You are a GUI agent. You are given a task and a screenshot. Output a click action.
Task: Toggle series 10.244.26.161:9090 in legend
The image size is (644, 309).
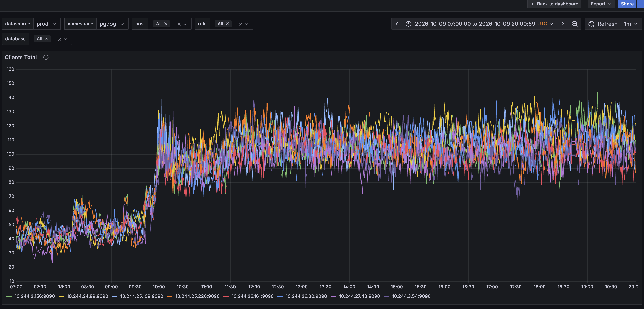253,296
